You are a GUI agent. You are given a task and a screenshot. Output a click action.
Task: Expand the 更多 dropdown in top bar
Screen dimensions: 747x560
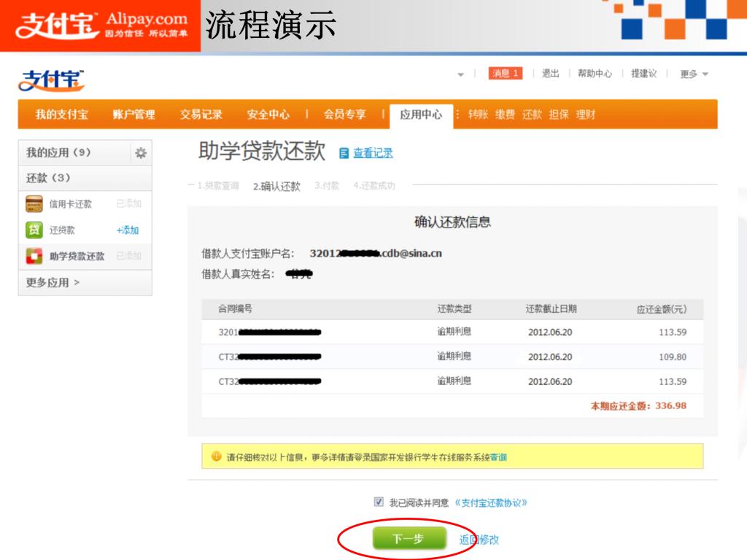tap(694, 74)
